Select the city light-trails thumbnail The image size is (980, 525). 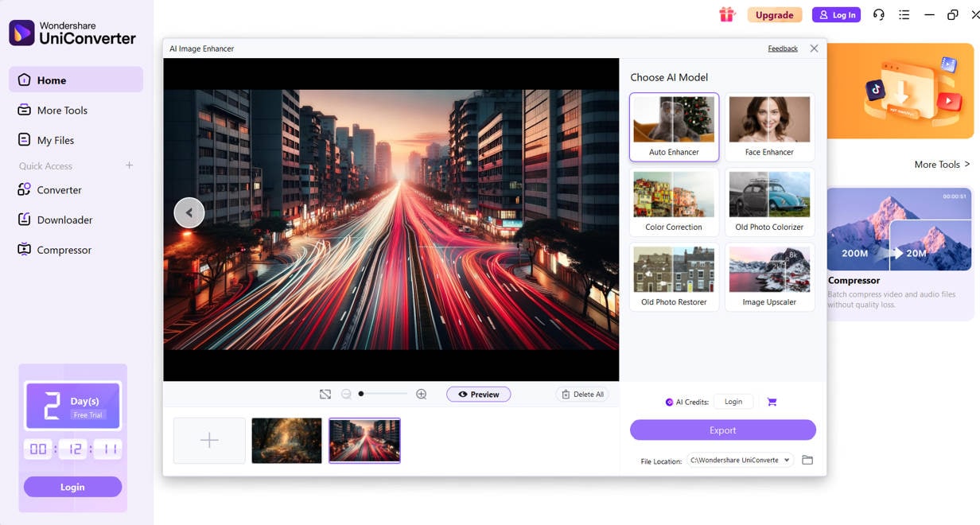[x=364, y=440]
